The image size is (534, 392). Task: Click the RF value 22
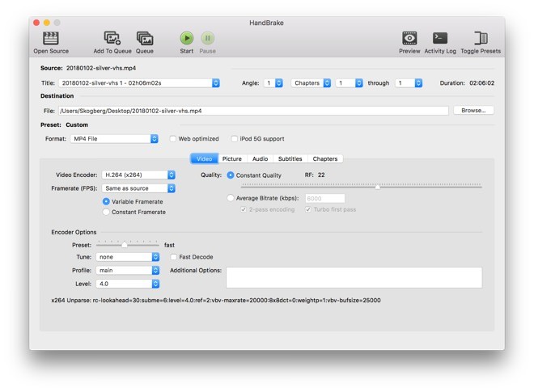(x=321, y=175)
